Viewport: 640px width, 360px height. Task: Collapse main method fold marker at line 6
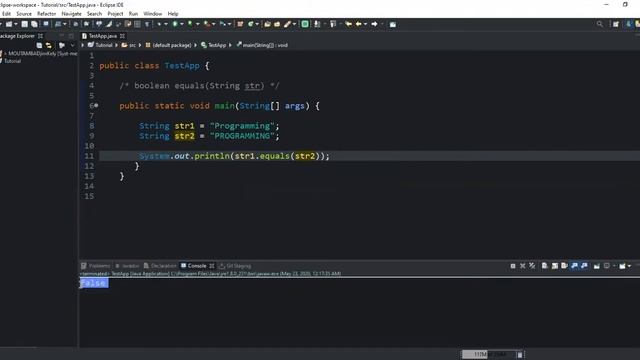pos(96,105)
